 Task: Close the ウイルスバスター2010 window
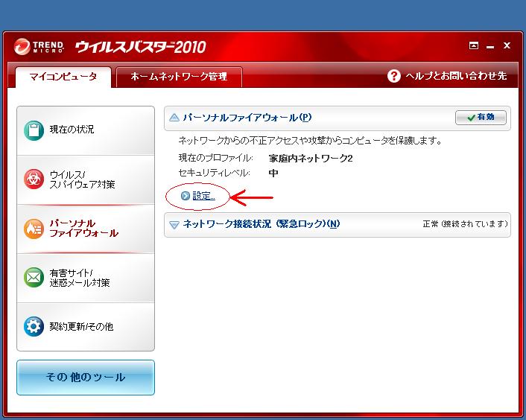(507, 45)
